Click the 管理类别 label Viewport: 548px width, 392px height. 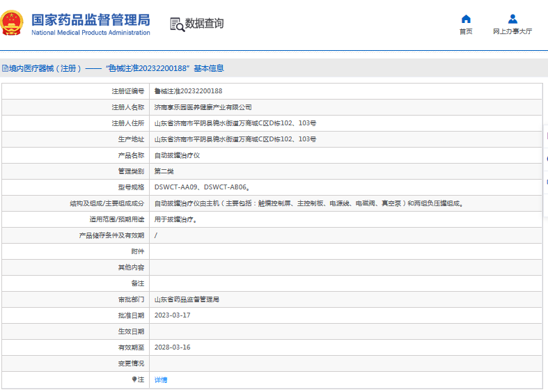click(131, 171)
